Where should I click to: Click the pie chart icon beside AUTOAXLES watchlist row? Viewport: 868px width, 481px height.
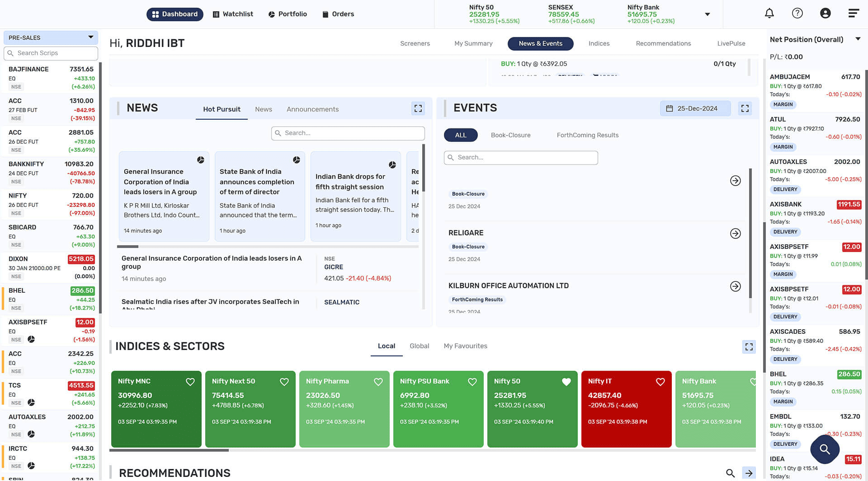[31, 434]
